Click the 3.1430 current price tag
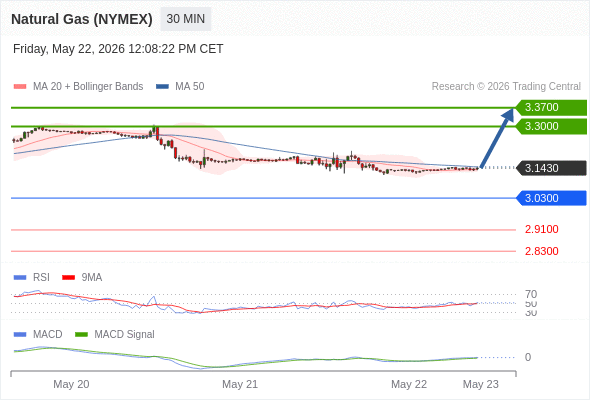The height and width of the screenshot is (400, 590). pyautogui.click(x=550, y=168)
